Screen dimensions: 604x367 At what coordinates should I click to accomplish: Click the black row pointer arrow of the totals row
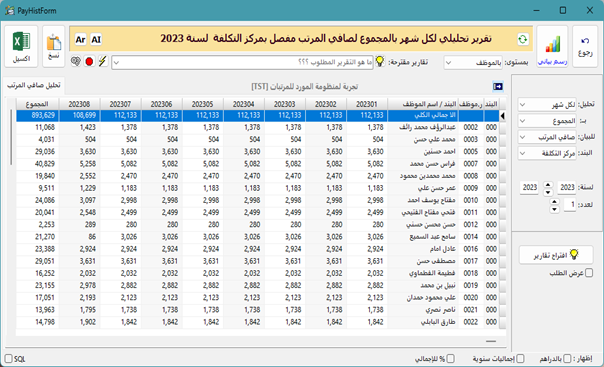pyautogui.click(x=502, y=116)
